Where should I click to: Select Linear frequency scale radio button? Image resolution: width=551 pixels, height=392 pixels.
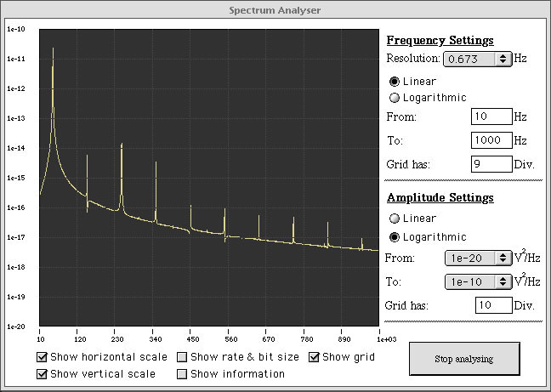click(395, 82)
